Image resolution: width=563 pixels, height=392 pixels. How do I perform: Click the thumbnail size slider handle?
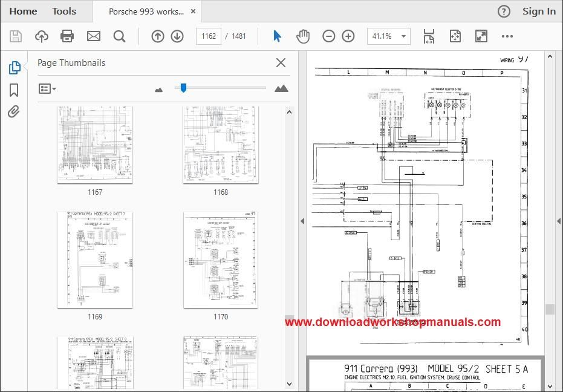point(183,88)
